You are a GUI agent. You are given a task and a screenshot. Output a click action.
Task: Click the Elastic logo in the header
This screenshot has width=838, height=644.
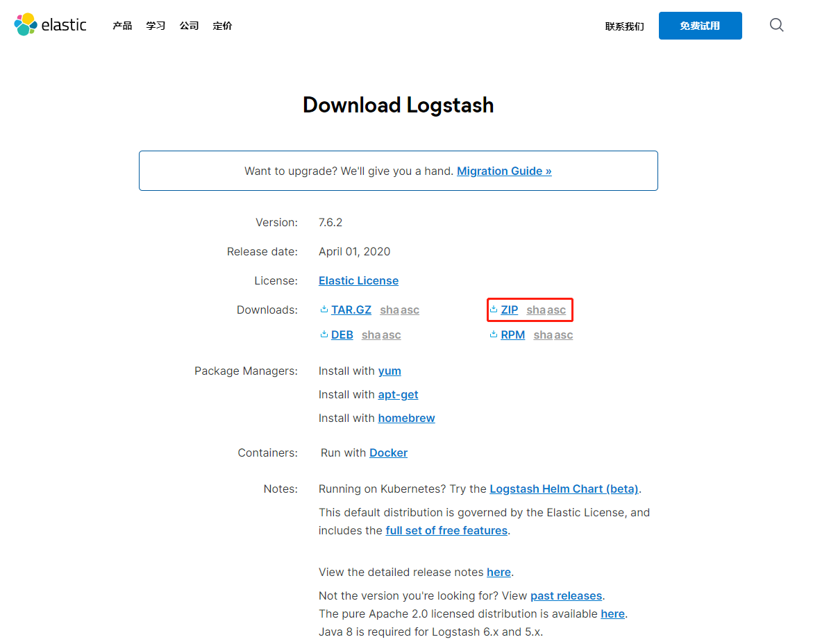[x=49, y=25]
